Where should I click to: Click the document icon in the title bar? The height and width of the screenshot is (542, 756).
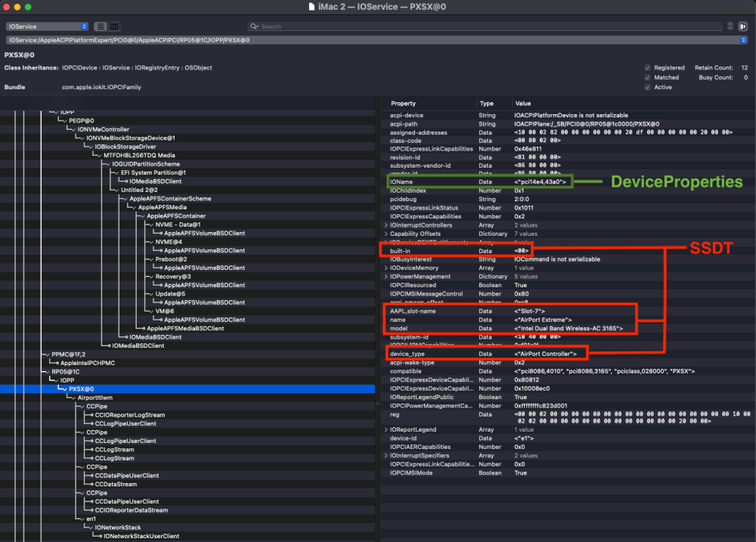[x=312, y=7]
